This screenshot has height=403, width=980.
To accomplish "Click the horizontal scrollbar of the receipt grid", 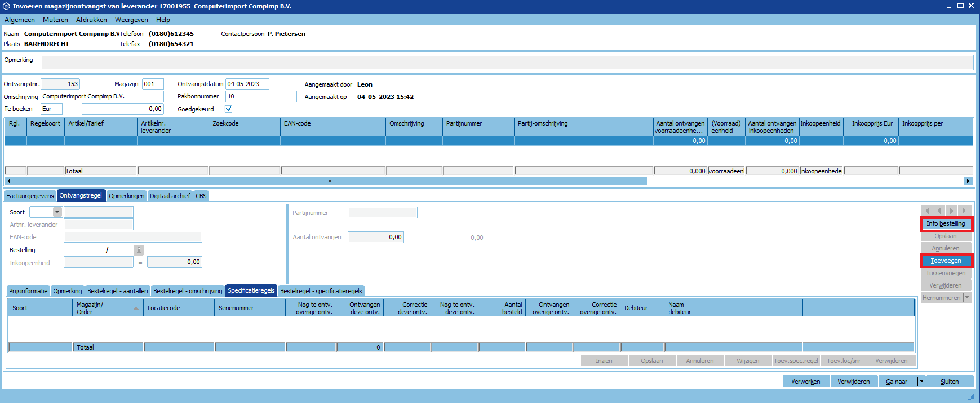I will (x=330, y=181).
